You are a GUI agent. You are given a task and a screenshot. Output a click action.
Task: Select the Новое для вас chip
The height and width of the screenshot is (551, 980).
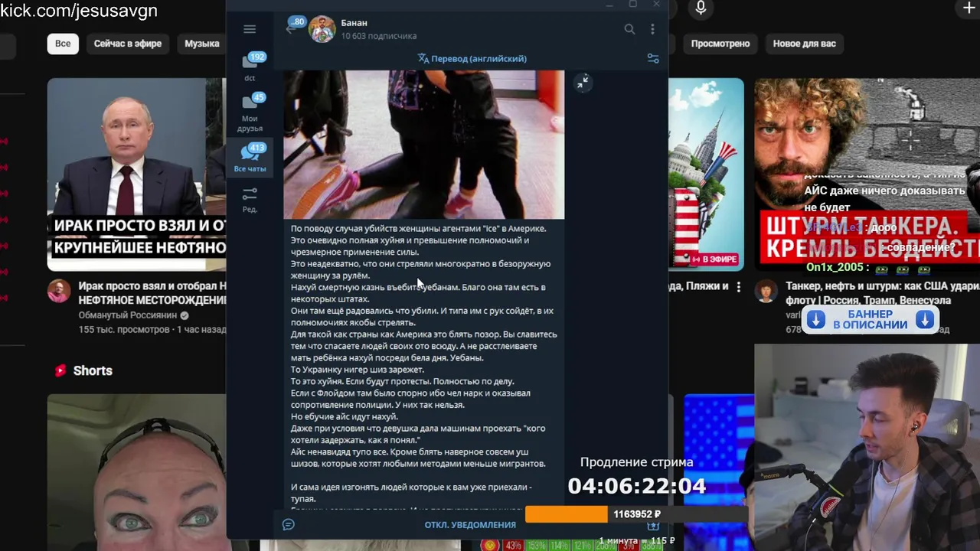click(x=804, y=44)
